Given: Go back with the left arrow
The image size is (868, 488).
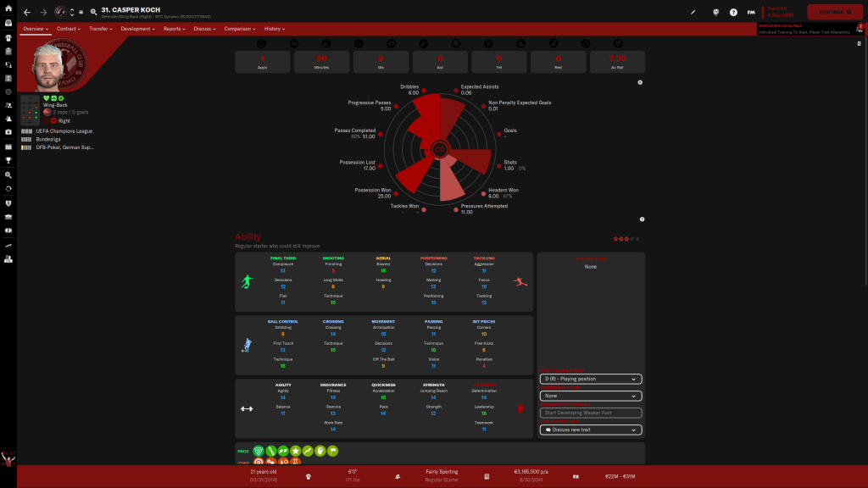Looking at the screenshot, I should tap(26, 12).
